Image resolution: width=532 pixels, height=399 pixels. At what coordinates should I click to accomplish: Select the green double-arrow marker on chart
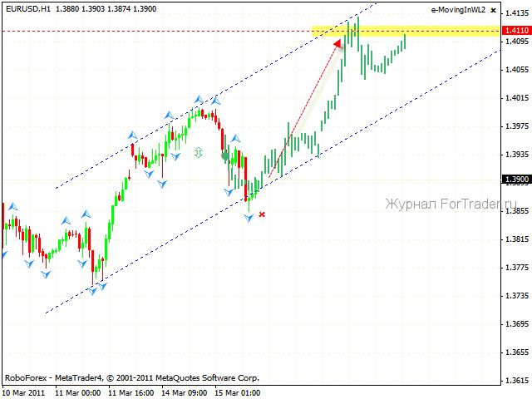point(198,152)
